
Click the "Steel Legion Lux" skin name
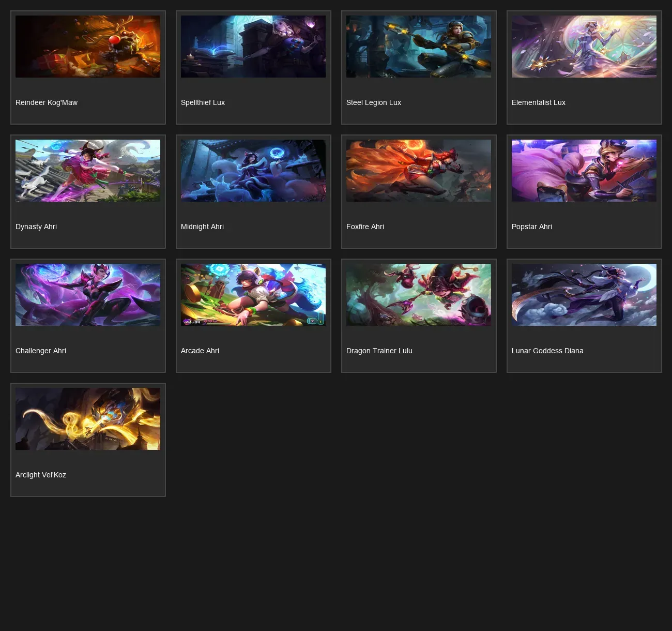pyautogui.click(x=374, y=102)
